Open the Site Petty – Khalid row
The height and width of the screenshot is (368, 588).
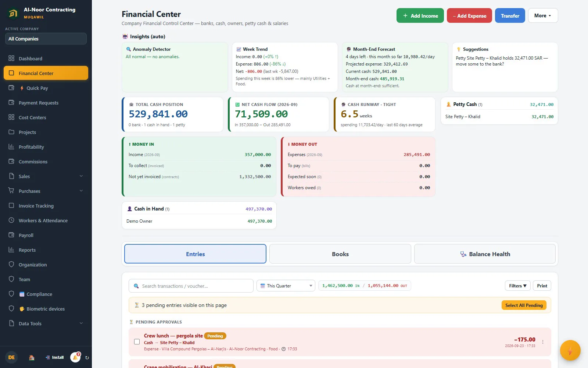[x=499, y=117]
